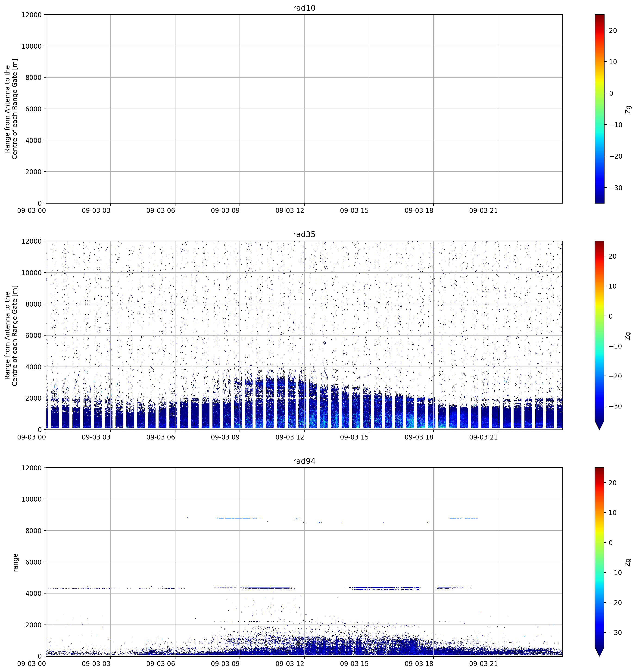The width and height of the screenshot is (636, 672).
Task: Select the rad10 panel's colorbar gradient
Action: (x=599, y=109)
